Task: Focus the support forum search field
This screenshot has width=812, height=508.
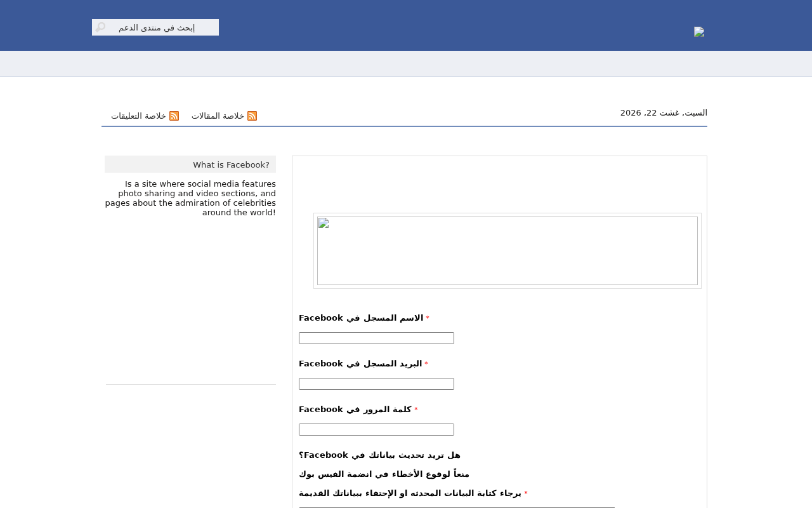Action: point(155,27)
